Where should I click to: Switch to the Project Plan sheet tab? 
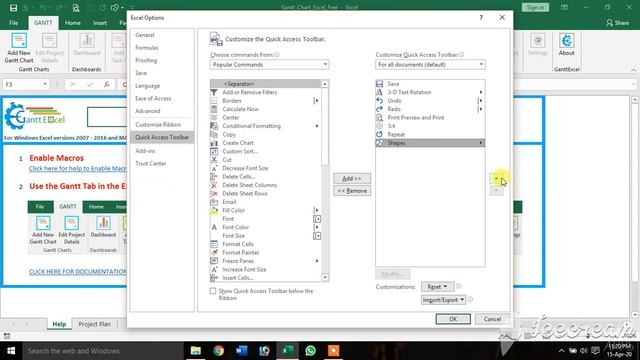pos(94,324)
